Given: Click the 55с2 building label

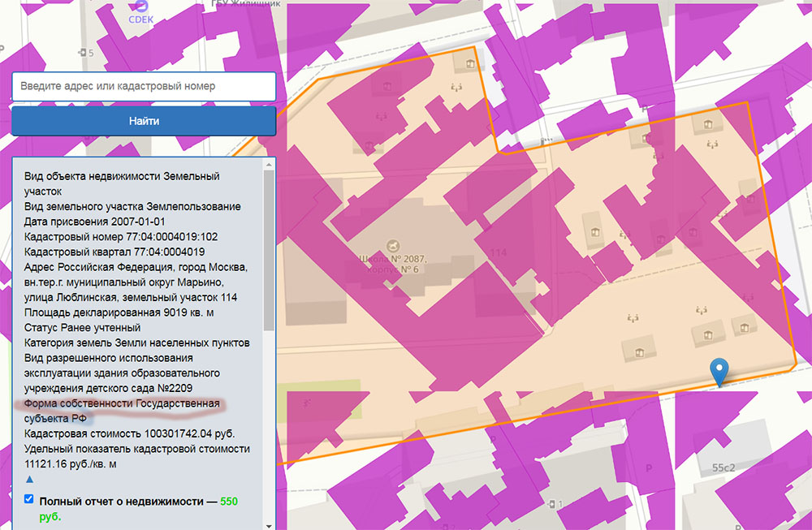Looking at the screenshot, I should coord(723,468).
